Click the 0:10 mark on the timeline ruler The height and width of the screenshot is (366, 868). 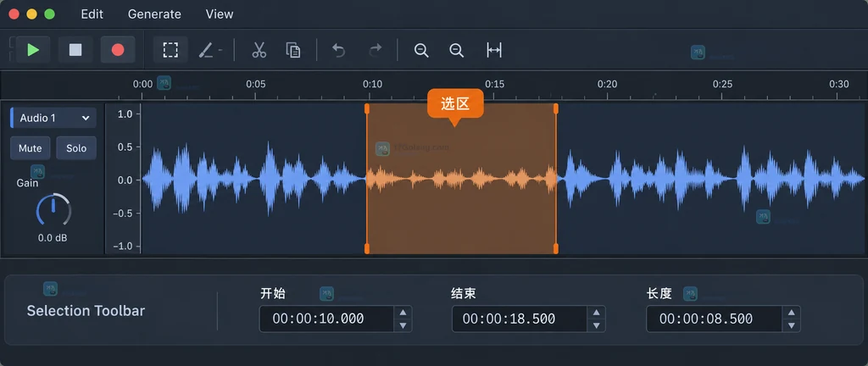tap(372, 85)
